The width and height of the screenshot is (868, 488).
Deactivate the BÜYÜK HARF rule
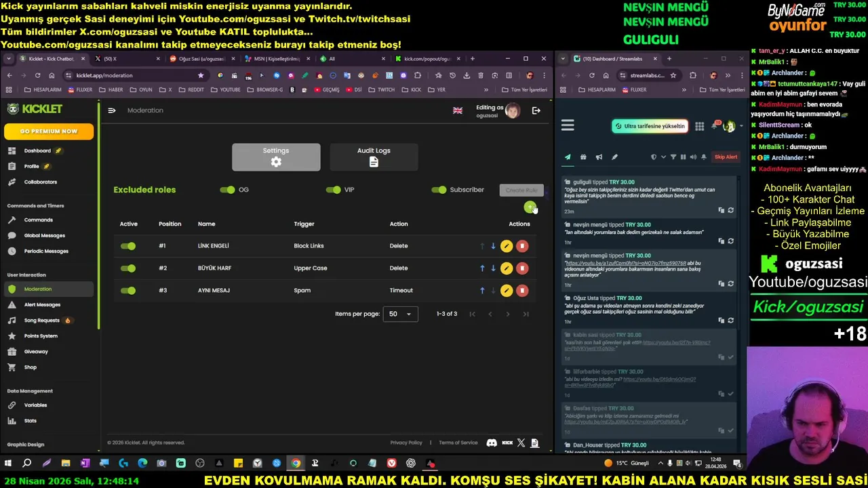click(128, 268)
